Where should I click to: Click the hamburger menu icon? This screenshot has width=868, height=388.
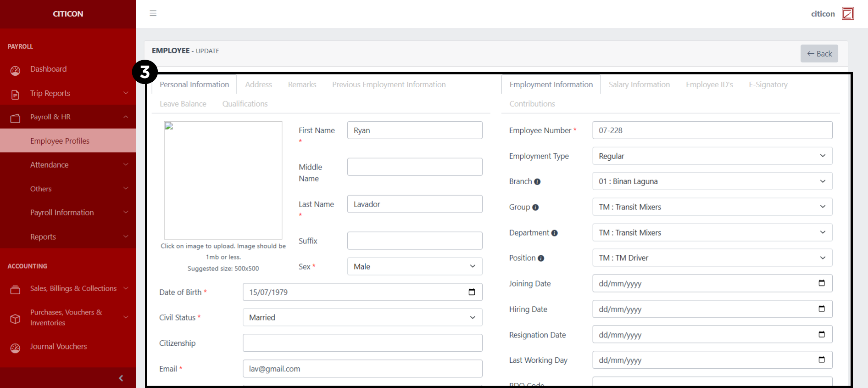coord(153,13)
